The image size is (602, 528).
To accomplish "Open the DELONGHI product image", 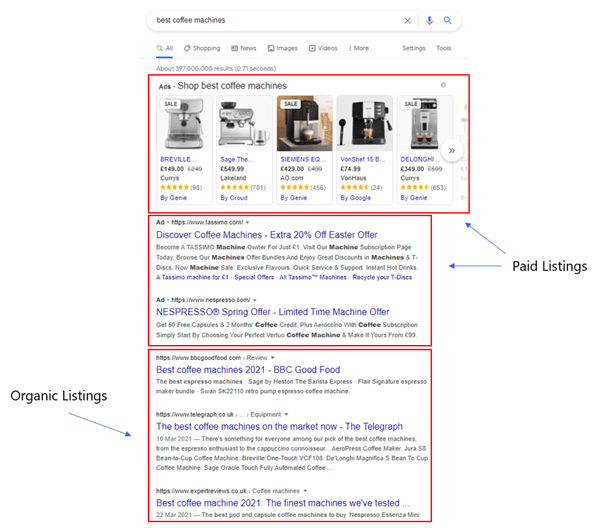I will tap(424, 124).
